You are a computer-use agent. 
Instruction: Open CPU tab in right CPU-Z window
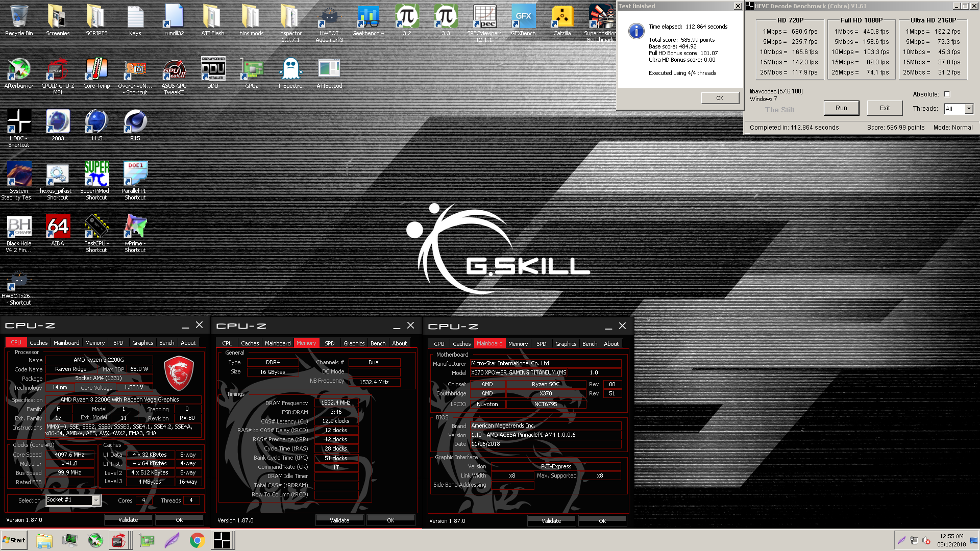click(439, 344)
